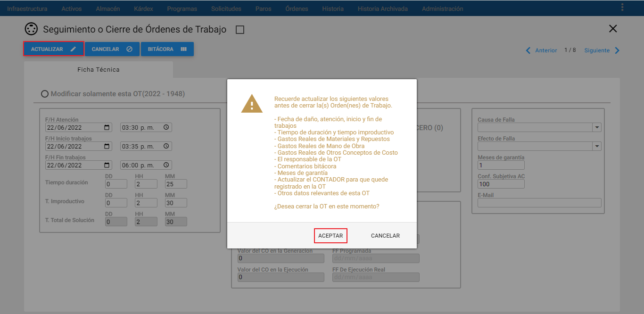
Task: Open calendar picker for F/H Fin trabajos
Action: click(x=107, y=165)
